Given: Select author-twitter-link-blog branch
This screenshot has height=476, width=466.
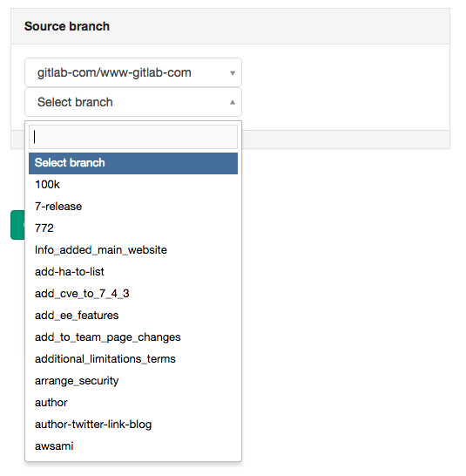Looking at the screenshot, I should [x=133, y=425].
